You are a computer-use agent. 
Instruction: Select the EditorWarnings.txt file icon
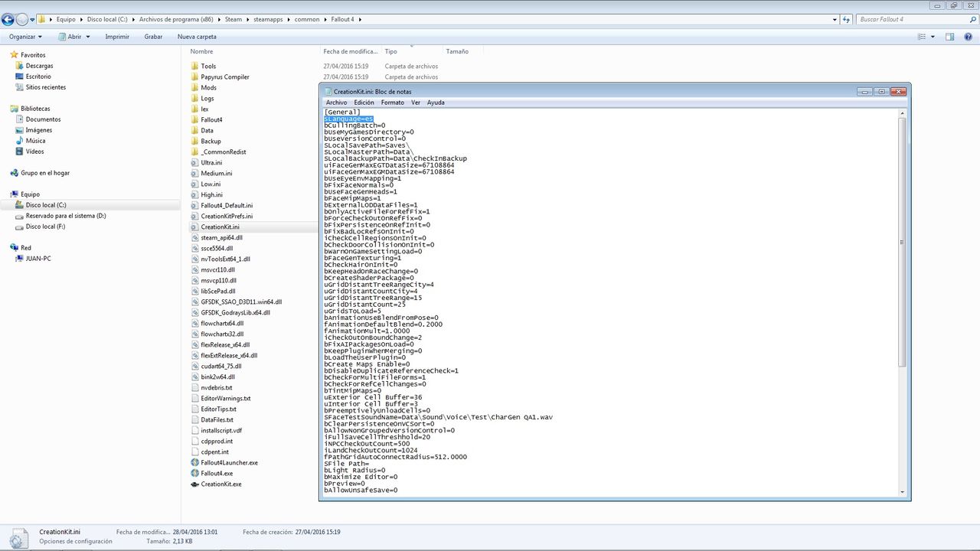coord(194,399)
